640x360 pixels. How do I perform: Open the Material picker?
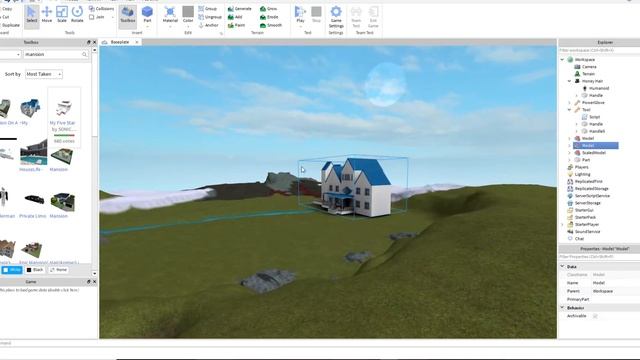coord(170,15)
